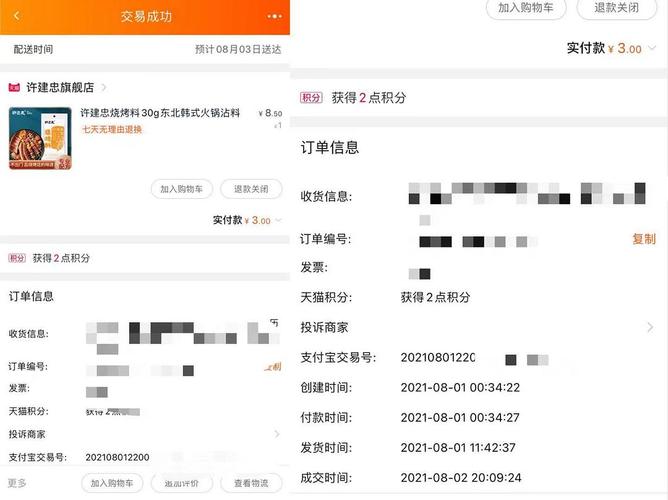Tap the back arrow in orange header
This screenshot has height=500, width=668.
(17, 16)
